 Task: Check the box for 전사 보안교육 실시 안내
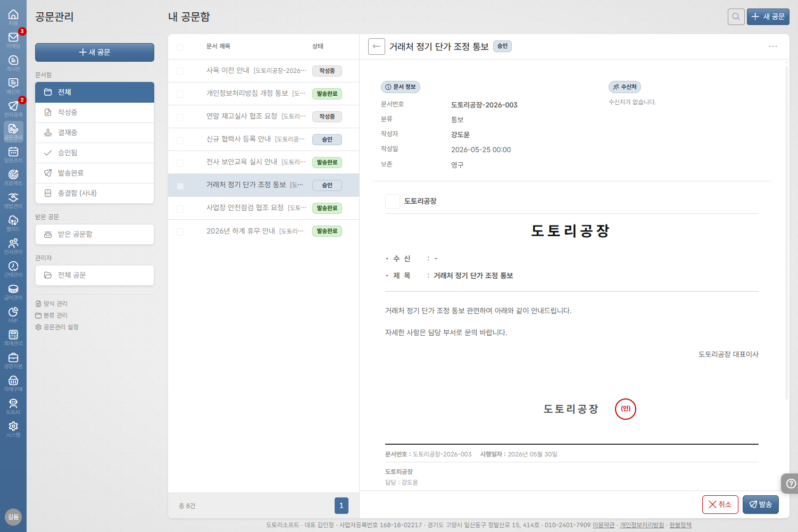tap(180, 163)
